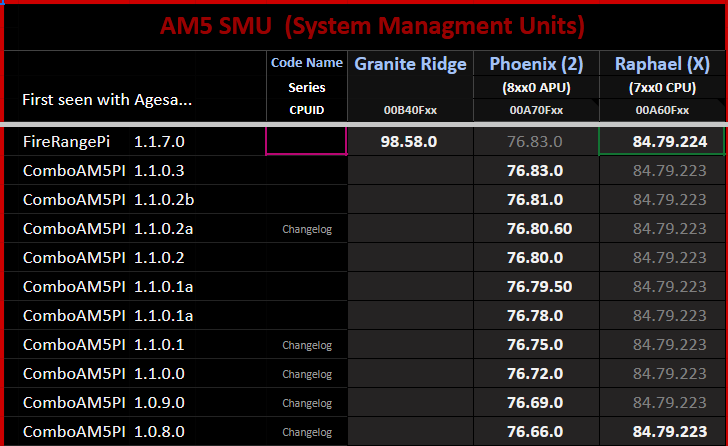Open the Changelog link for ComboAM5PI 1.1.0.1
728x446 pixels.
click(x=306, y=345)
